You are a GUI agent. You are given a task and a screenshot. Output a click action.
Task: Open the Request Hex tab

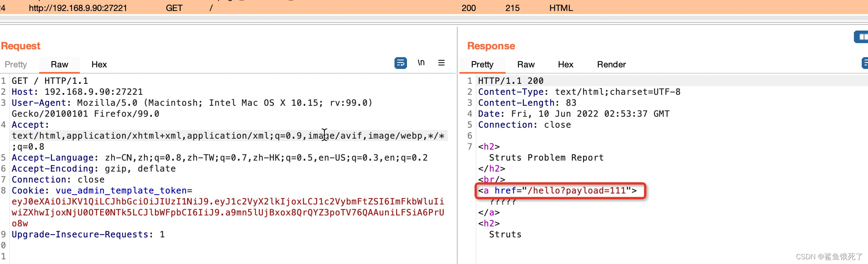pyautogui.click(x=99, y=64)
